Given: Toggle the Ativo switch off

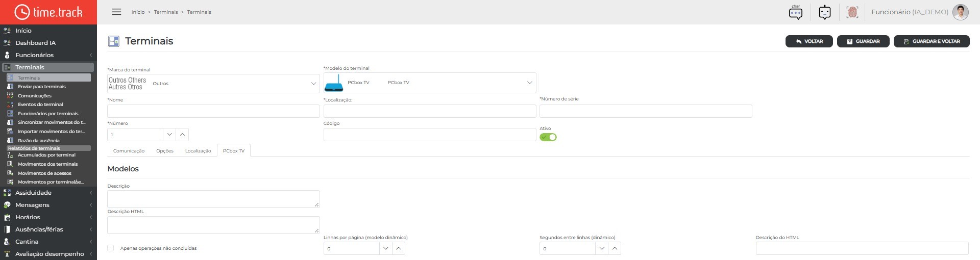Looking at the screenshot, I should (x=548, y=137).
